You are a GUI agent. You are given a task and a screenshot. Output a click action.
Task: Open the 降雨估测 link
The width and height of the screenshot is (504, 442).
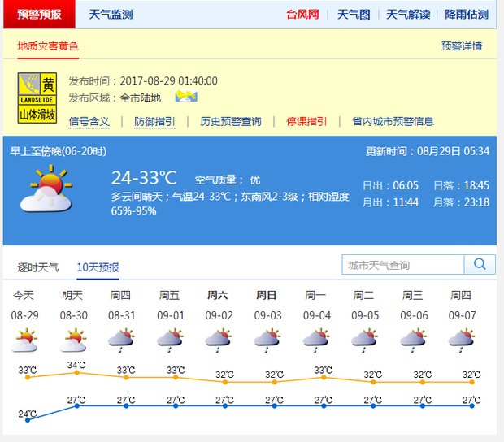coord(467,15)
